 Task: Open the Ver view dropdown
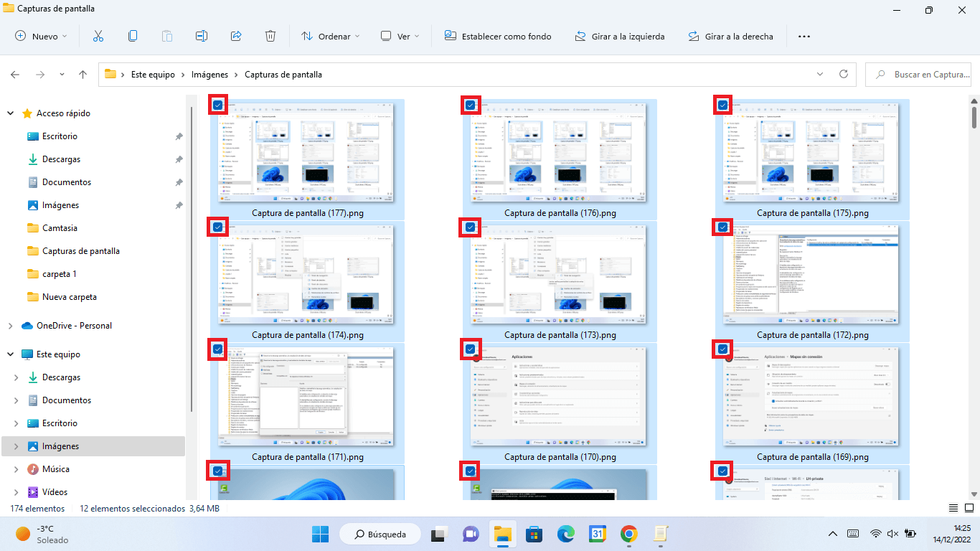[400, 36]
